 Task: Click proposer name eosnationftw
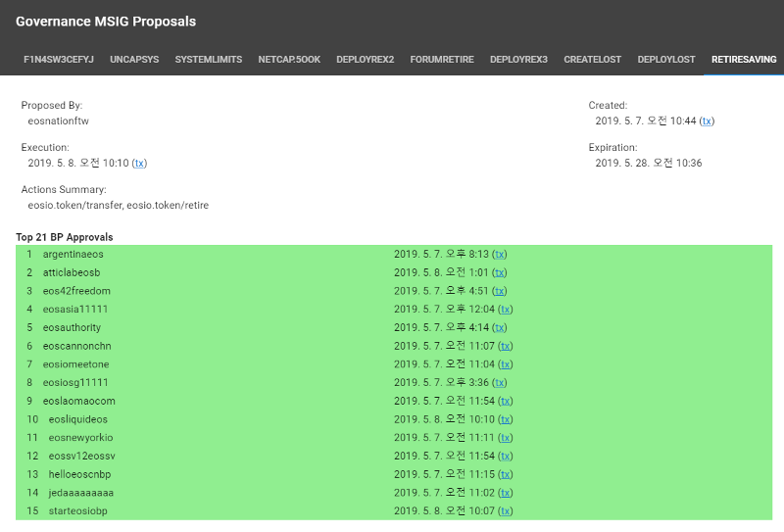(58, 121)
